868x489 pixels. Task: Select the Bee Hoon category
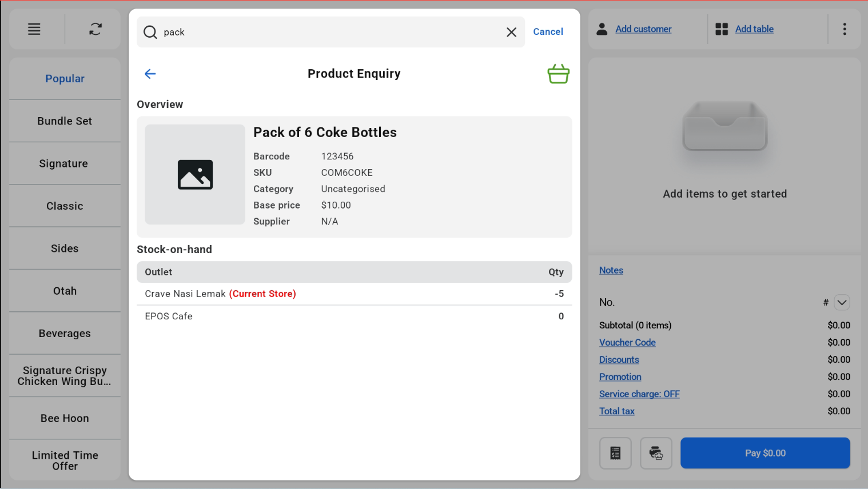(x=65, y=418)
